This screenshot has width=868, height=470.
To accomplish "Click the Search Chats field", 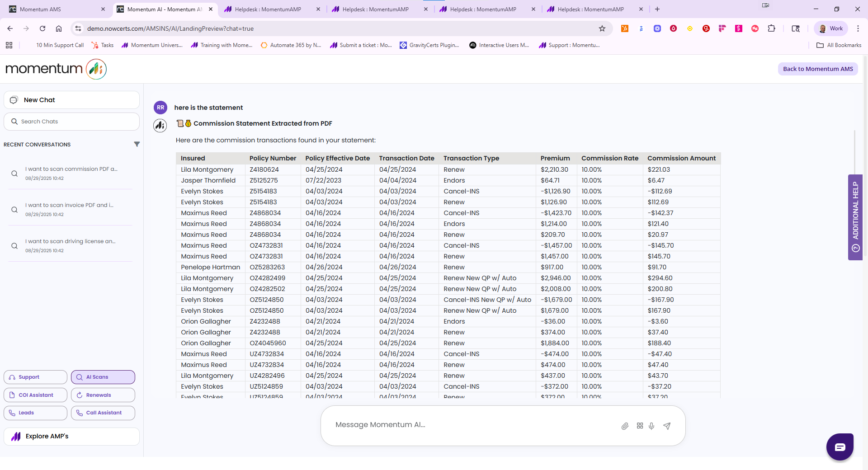I will click(x=71, y=122).
